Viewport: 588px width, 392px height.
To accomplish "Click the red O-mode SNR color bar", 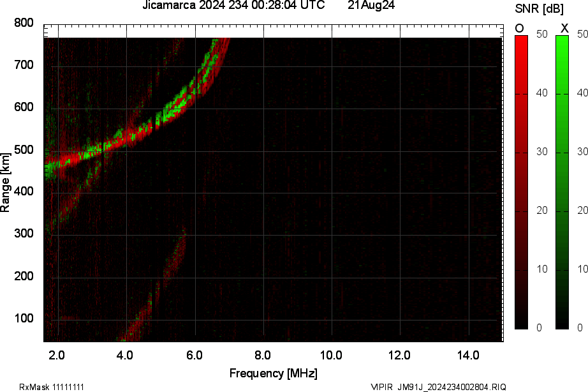I will pyautogui.click(x=521, y=182).
